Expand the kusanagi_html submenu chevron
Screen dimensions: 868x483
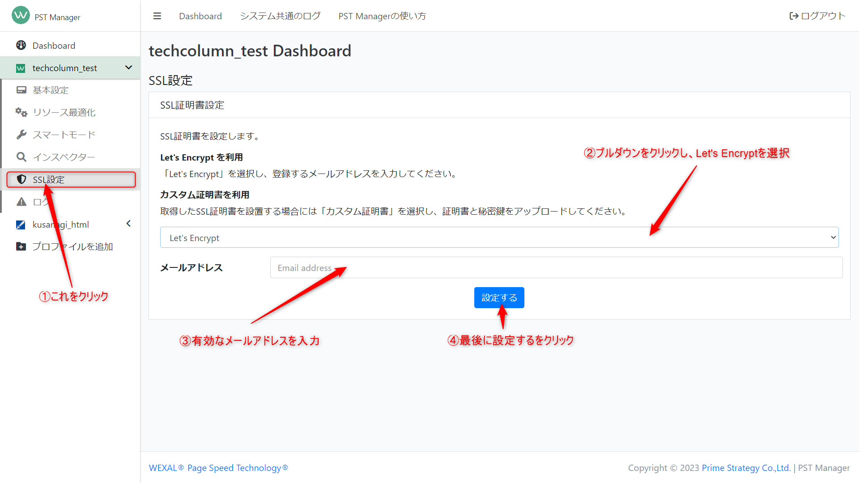point(129,224)
